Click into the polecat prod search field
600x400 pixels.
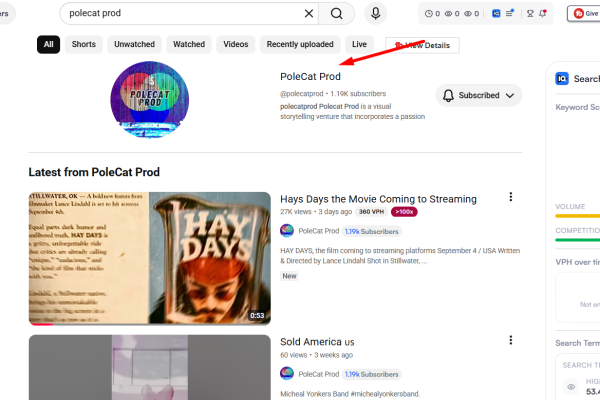(184, 13)
